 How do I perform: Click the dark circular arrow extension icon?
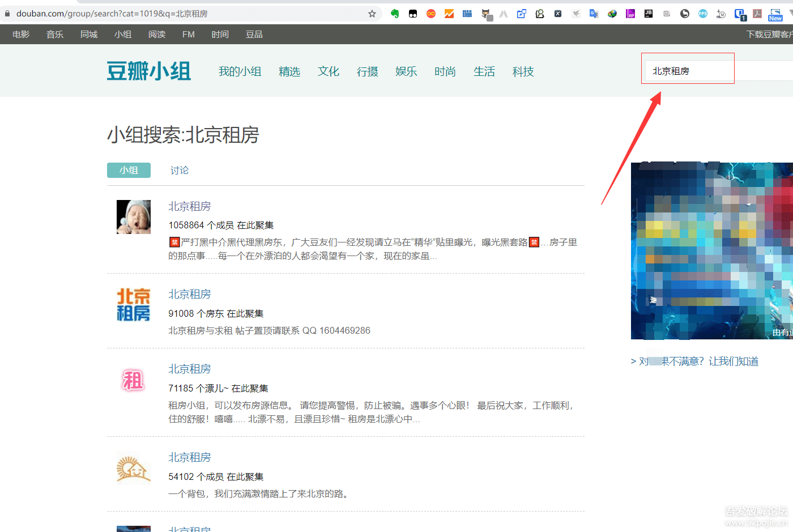[685, 14]
